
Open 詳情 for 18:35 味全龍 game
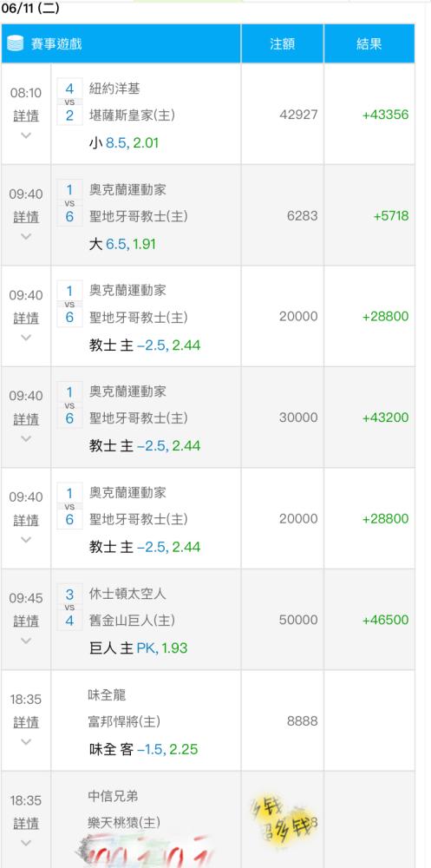coord(26,722)
